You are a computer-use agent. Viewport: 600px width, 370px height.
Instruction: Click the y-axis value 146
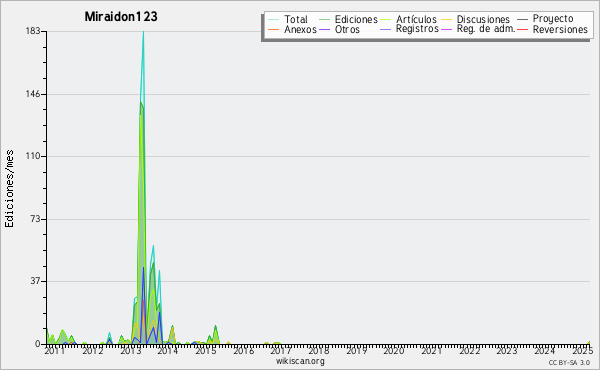point(33,94)
